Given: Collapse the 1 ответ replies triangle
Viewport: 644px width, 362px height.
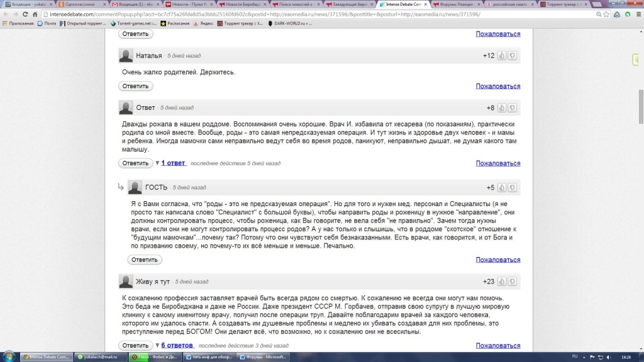Looking at the screenshot, I should [157, 163].
